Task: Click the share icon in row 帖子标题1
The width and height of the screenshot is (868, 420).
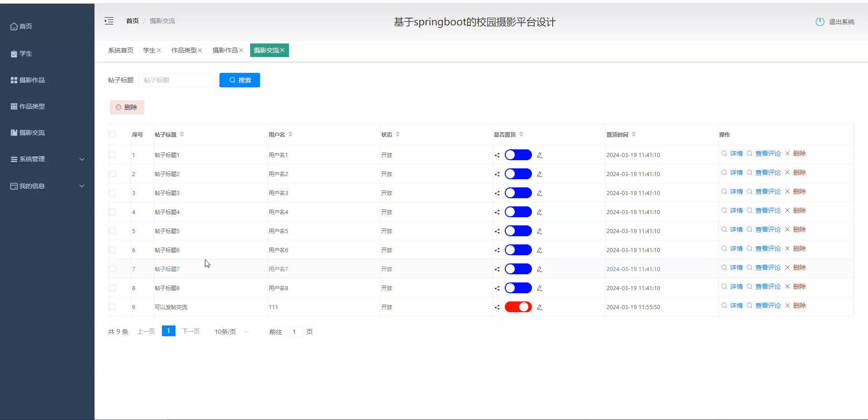Action: [497, 155]
